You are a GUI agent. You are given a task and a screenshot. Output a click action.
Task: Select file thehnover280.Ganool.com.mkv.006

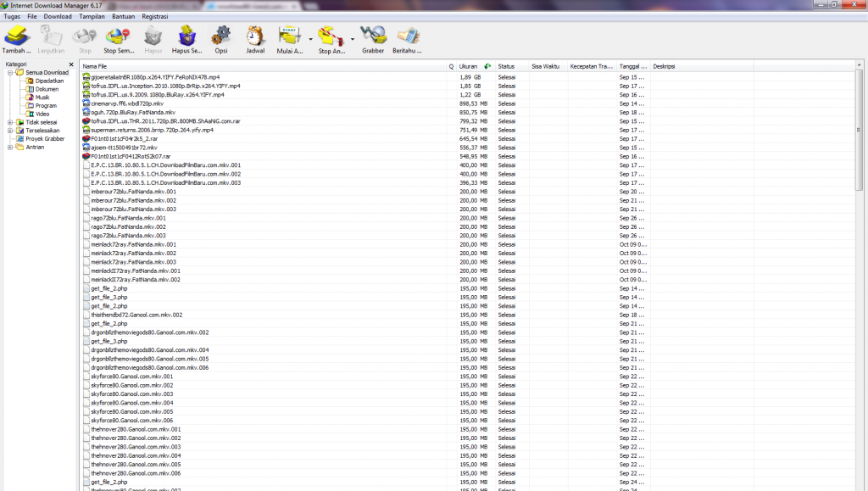pyautogui.click(x=136, y=473)
